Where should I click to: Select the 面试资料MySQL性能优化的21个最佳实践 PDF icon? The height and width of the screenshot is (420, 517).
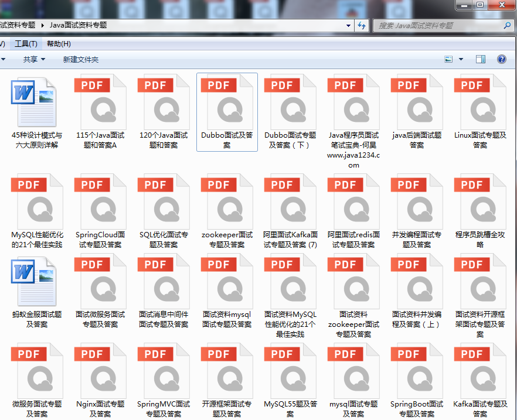[x=290, y=282]
